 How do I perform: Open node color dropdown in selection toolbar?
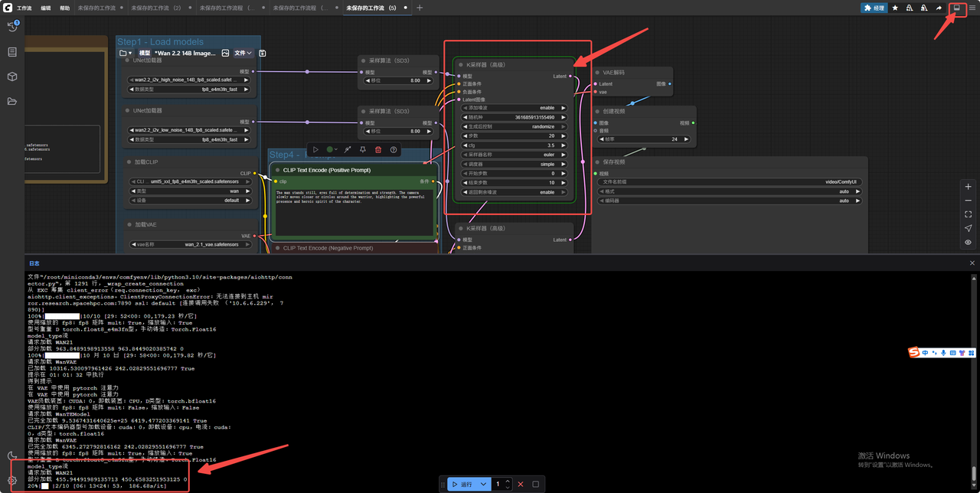point(332,150)
